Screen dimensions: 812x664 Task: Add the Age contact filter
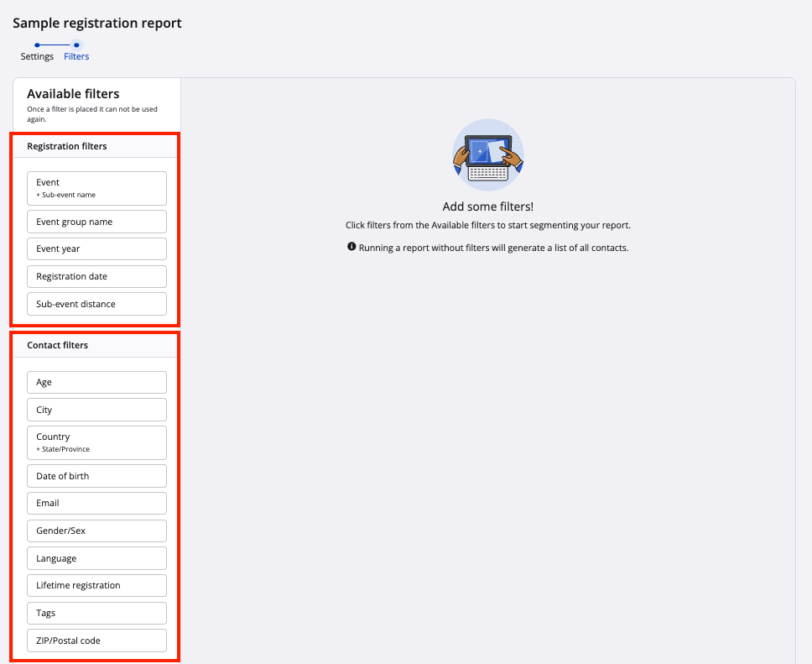(x=96, y=382)
